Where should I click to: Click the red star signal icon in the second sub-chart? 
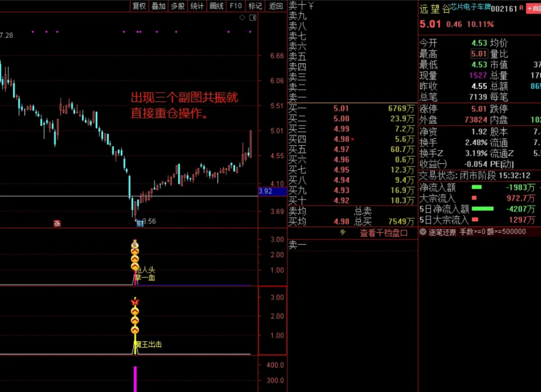tap(135, 302)
